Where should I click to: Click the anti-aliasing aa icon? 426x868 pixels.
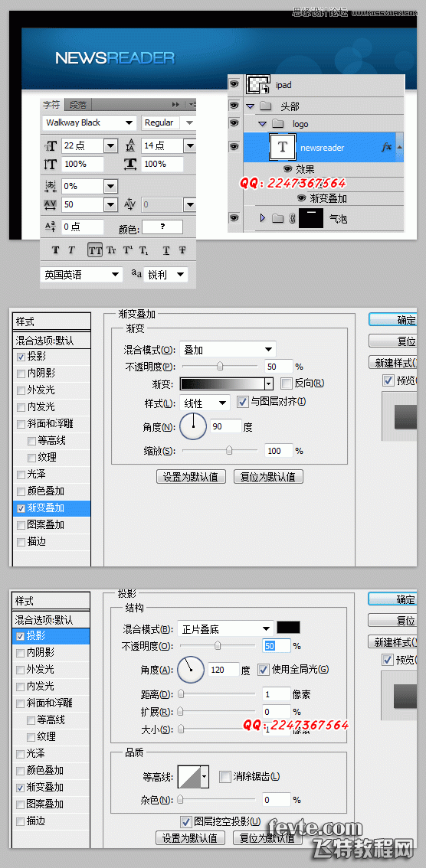point(136,273)
